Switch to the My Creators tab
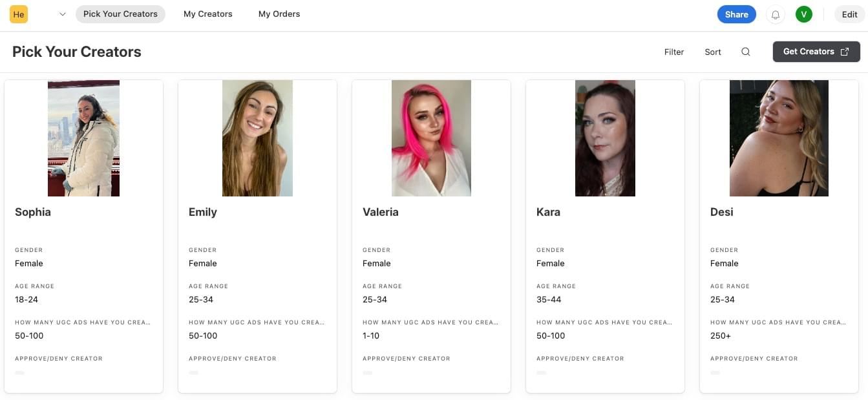 coord(208,14)
